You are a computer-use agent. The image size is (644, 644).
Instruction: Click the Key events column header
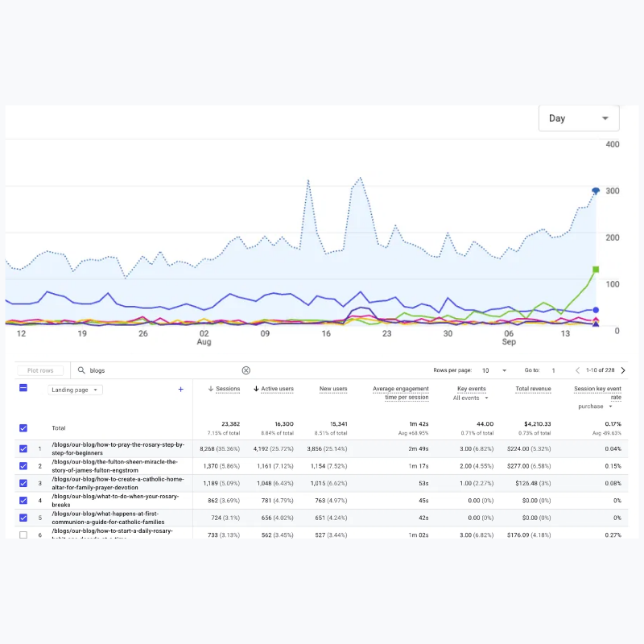point(472,389)
